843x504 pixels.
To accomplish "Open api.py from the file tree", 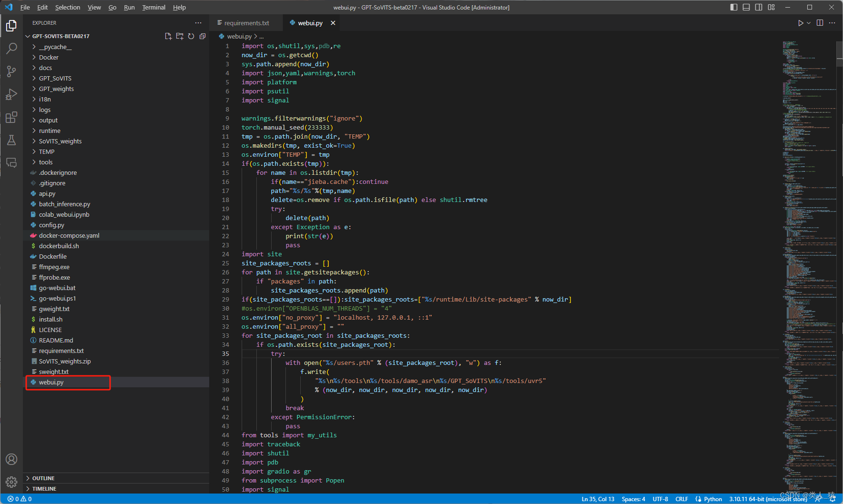I will pos(116,193).
